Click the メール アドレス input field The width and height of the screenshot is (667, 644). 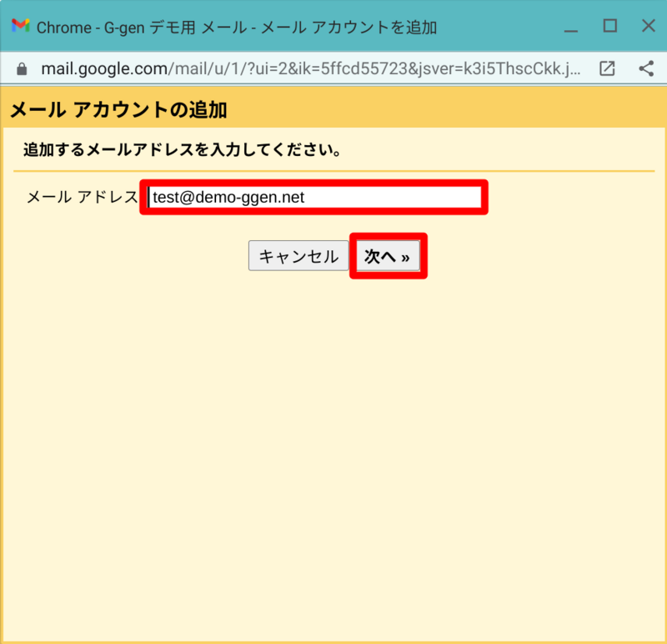point(314,197)
